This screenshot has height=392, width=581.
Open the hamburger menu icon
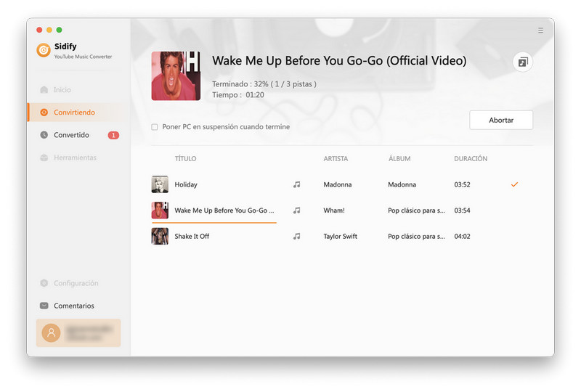point(540,30)
